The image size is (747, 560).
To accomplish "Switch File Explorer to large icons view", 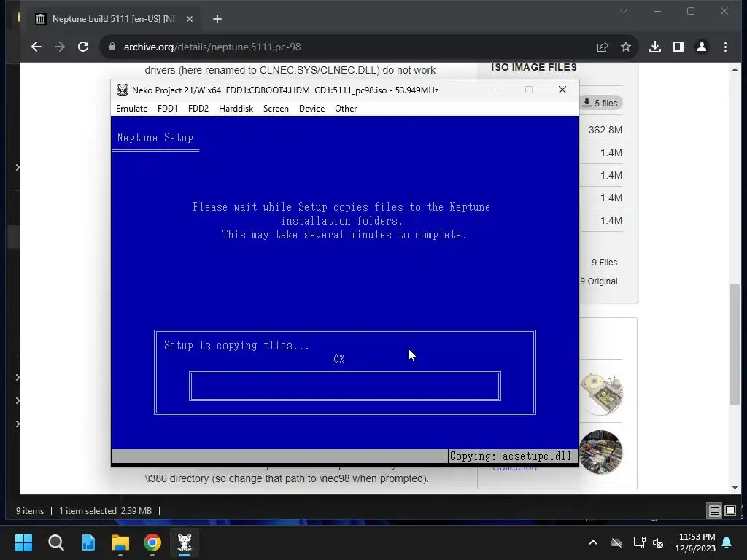I will pyautogui.click(x=729, y=511).
